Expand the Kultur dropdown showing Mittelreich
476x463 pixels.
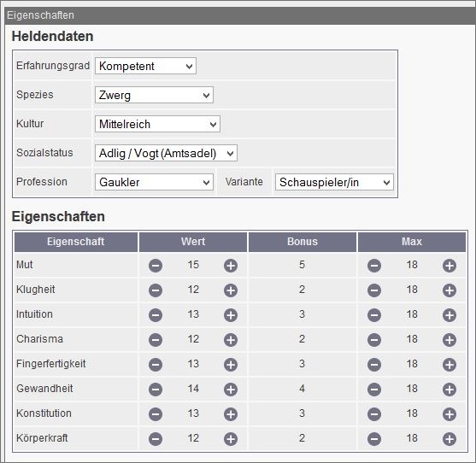coord(157,124)
